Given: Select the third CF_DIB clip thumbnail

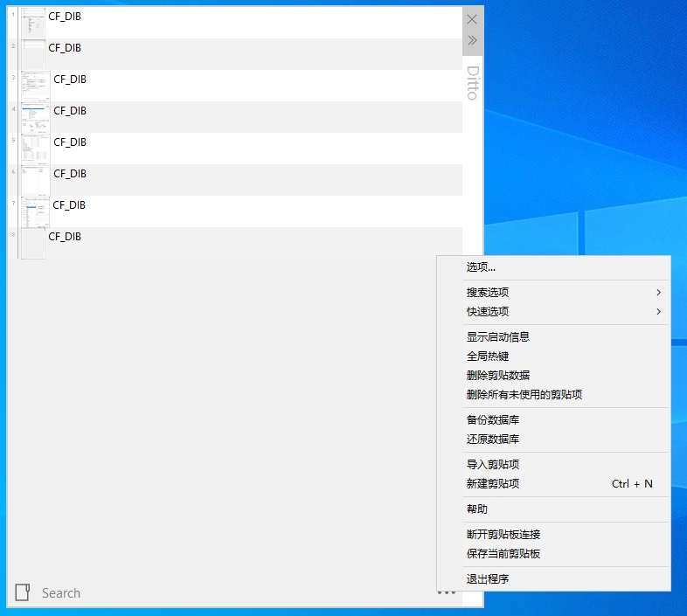Looking at the screenshot, I should coord(35,86).
